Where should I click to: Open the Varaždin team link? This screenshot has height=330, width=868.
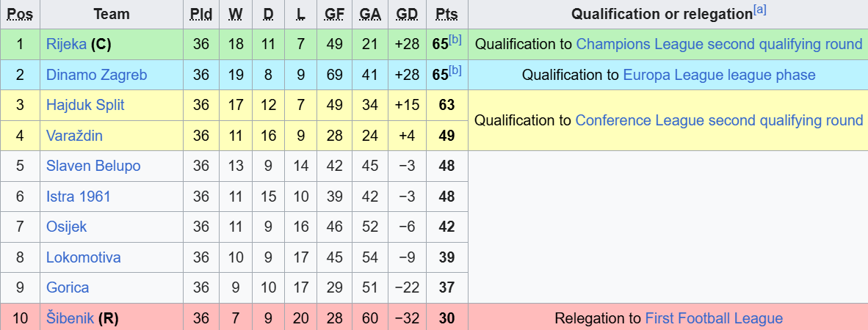74,136
